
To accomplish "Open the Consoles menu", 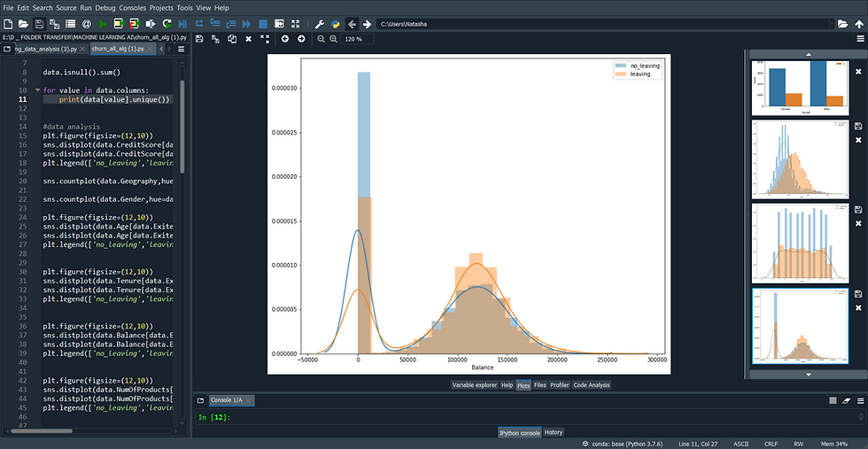I will click(x=132, y=8).
